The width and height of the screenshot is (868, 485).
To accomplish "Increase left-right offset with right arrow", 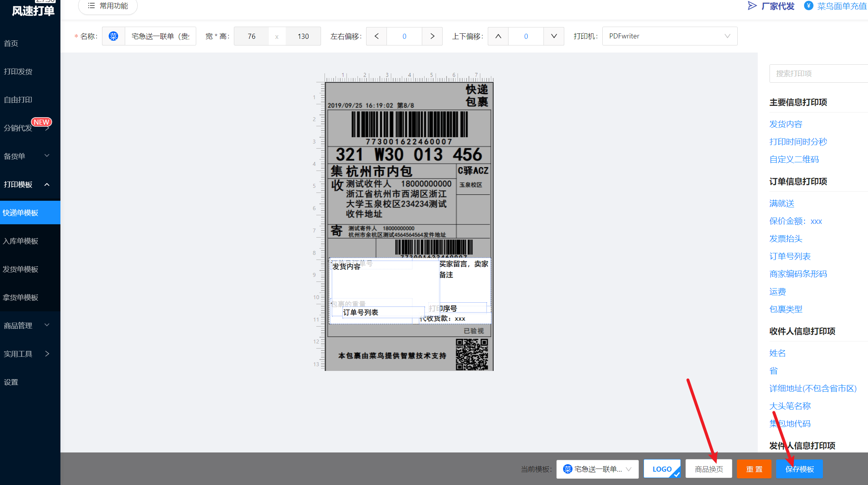I will [432, 36].
